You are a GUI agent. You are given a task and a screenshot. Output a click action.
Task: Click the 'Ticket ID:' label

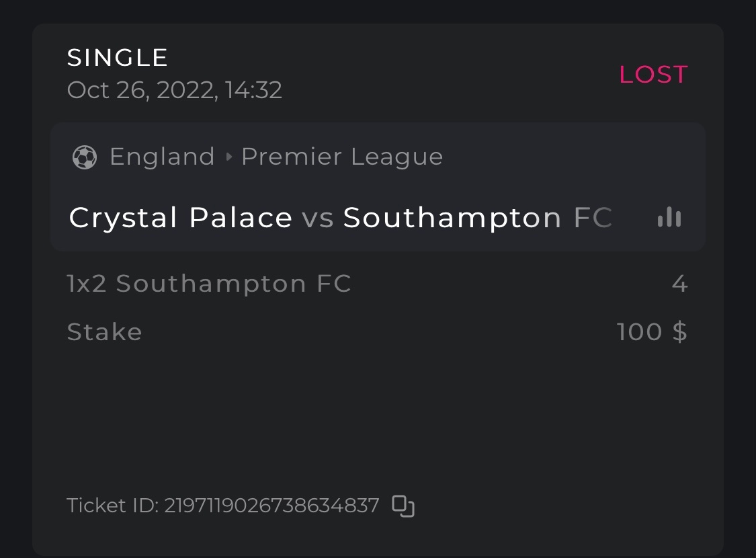(x=112, y=506)
